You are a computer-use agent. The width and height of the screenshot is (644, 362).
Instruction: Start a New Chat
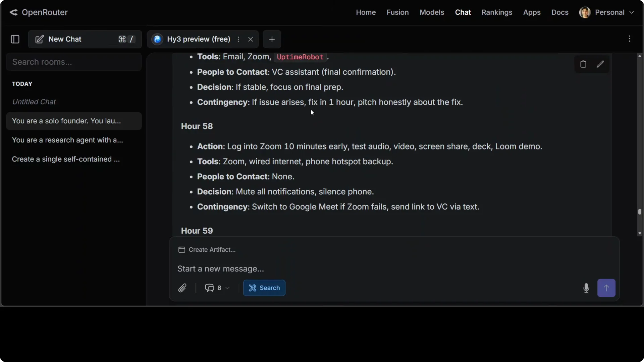[x=85, y=39]
